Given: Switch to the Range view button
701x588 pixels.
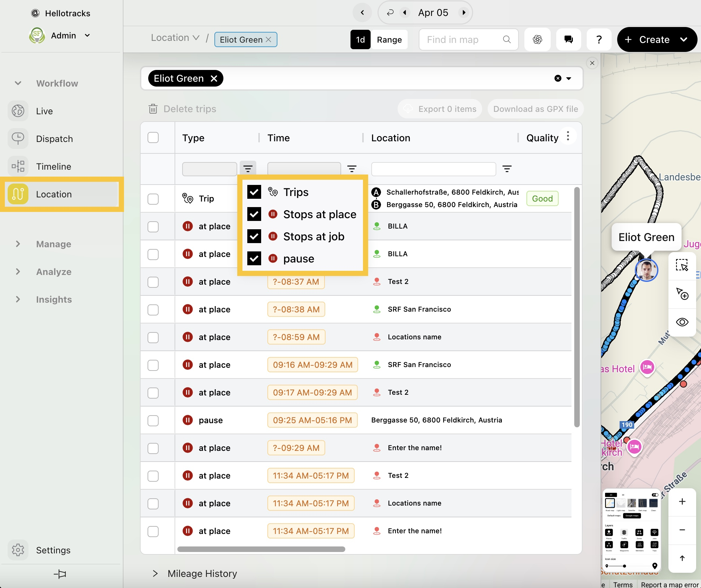Looking at the screenshot, I should tap(389, 39).
